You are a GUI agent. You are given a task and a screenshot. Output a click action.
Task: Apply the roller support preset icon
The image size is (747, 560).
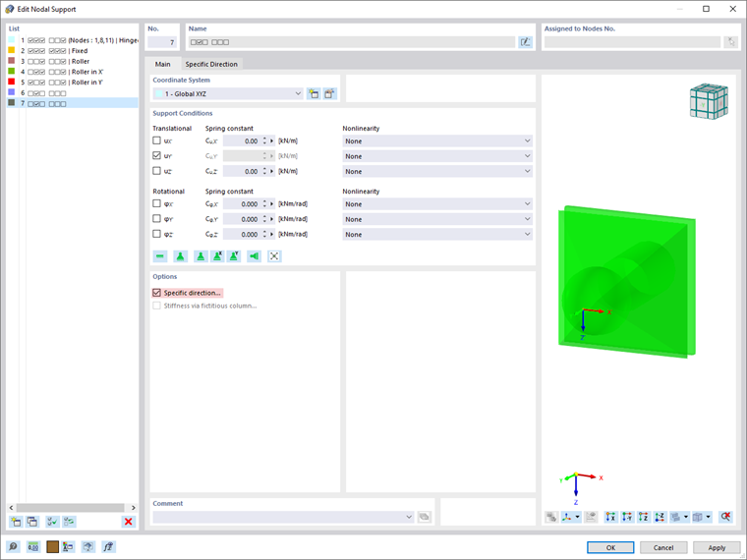pyautogui.click(x=201, y=256)
